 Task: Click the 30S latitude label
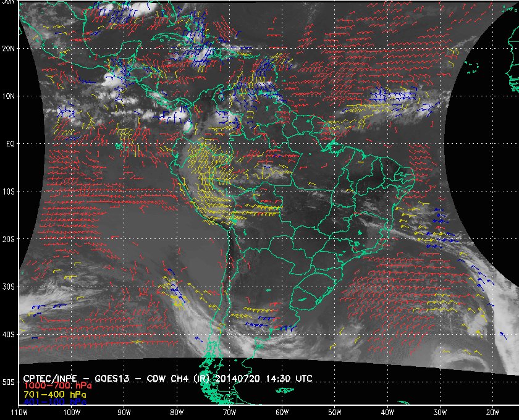pos(8,287)
